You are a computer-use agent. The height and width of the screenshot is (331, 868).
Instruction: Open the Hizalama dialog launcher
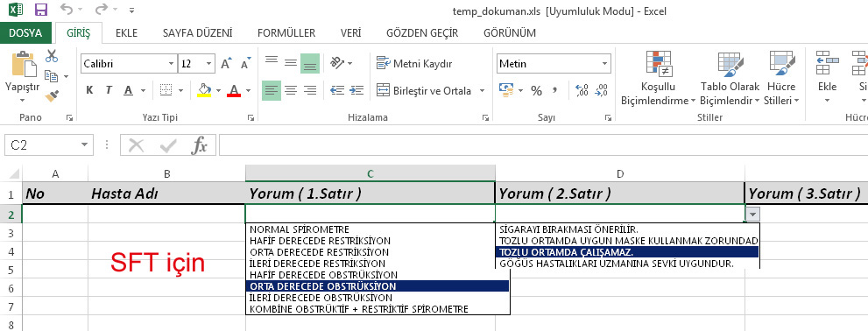[x=485, y=118]
